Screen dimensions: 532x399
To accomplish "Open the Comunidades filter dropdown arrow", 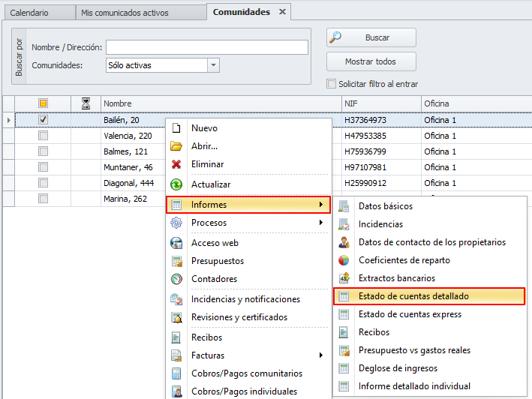I will (213, 65).
